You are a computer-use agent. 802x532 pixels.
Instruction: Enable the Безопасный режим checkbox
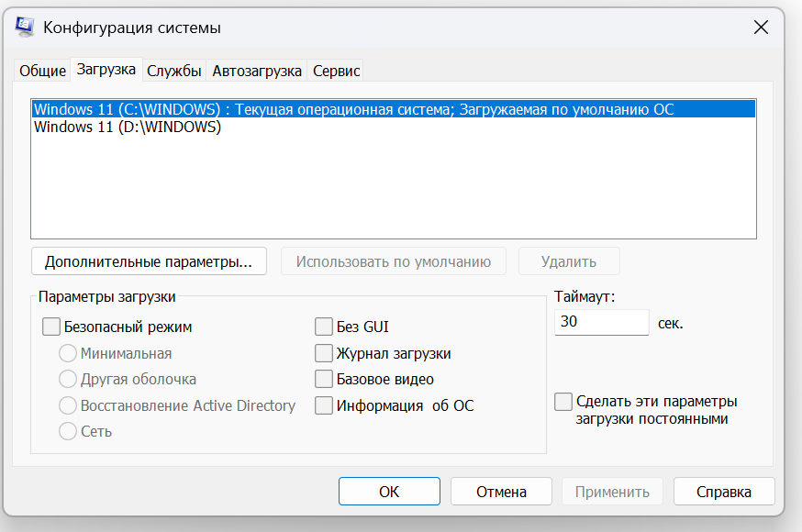pyautogui.click(x=51, y=327)
